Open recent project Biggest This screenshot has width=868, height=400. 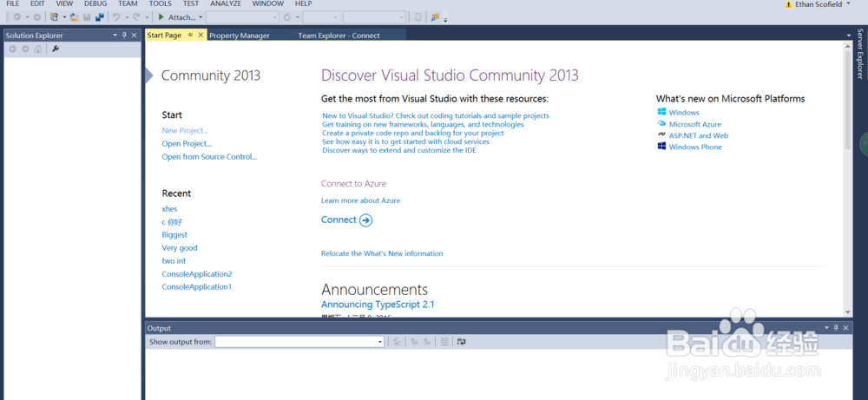click(x=174, y=235)
